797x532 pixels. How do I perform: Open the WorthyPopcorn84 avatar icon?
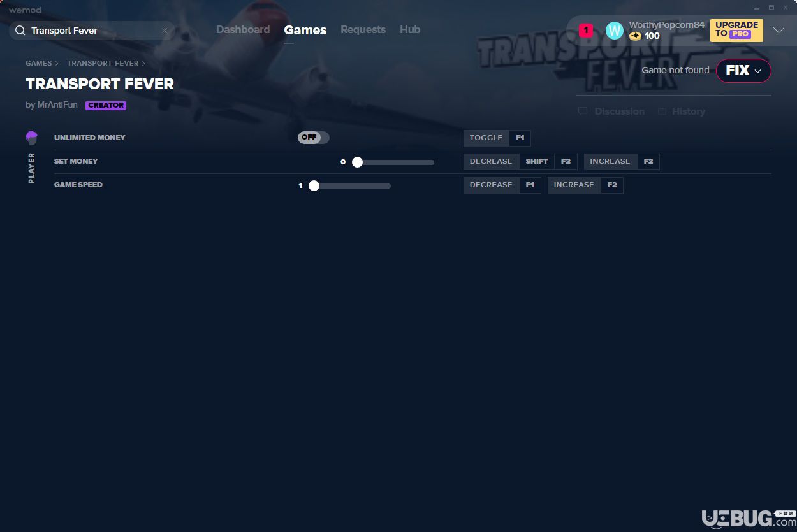pos(614,31)
